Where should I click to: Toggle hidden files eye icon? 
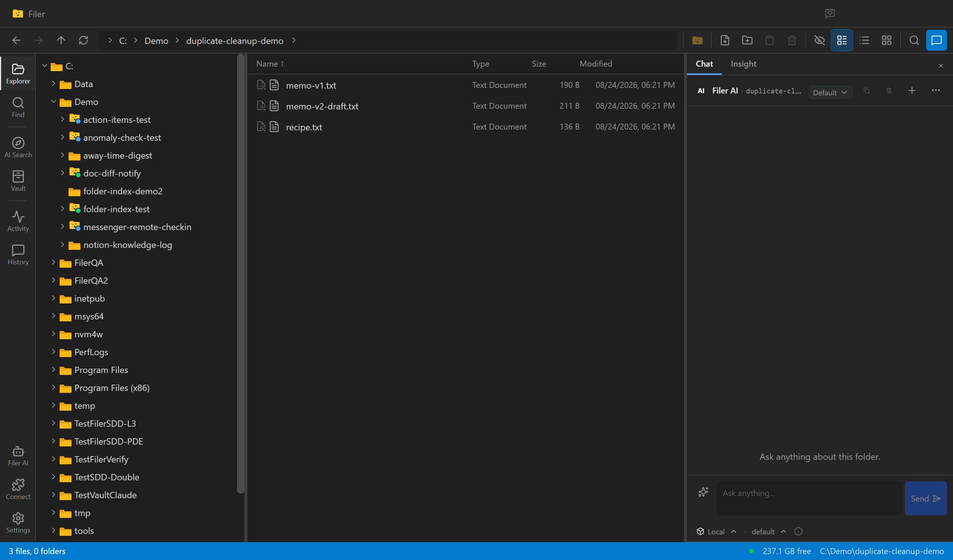pos(820,41)
